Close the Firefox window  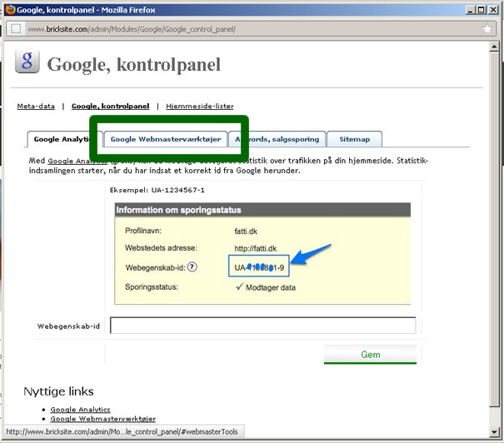point(493,8)
